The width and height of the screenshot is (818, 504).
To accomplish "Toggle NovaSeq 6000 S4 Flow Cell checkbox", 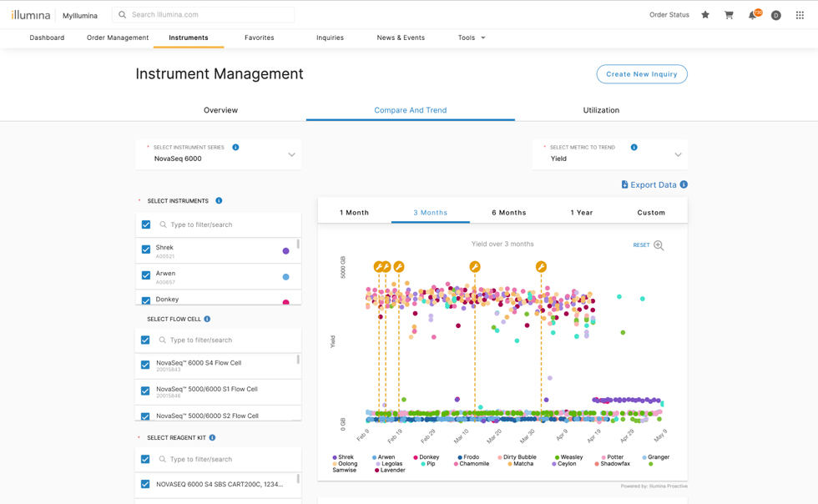I will point(145,365).
